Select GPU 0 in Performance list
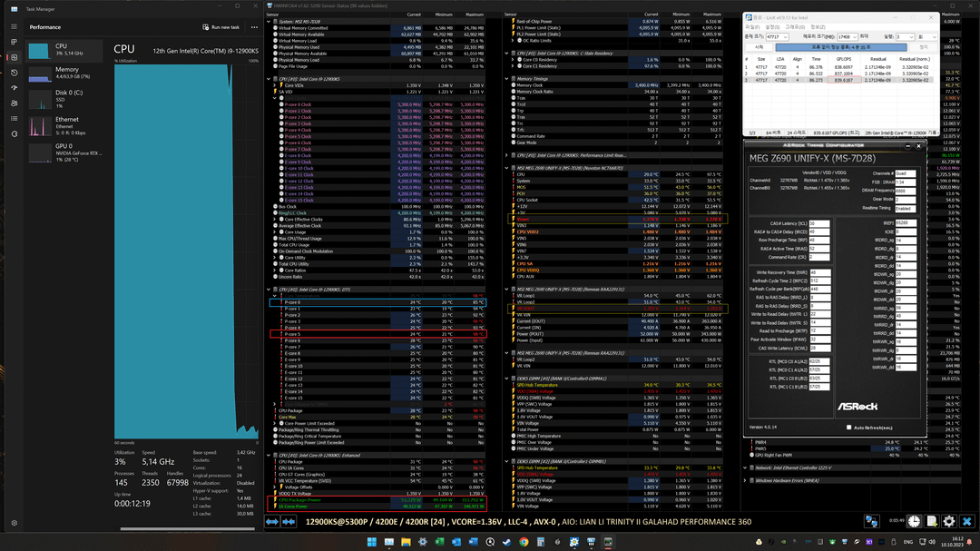Screen dimensions: 980x551 pos(64,153)
